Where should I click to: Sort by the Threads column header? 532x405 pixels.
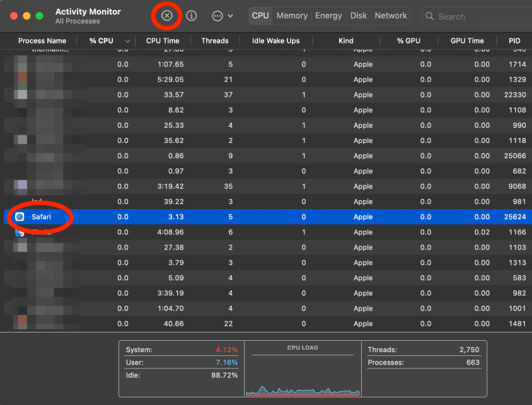pyautogui.click(x=215, y=41)
